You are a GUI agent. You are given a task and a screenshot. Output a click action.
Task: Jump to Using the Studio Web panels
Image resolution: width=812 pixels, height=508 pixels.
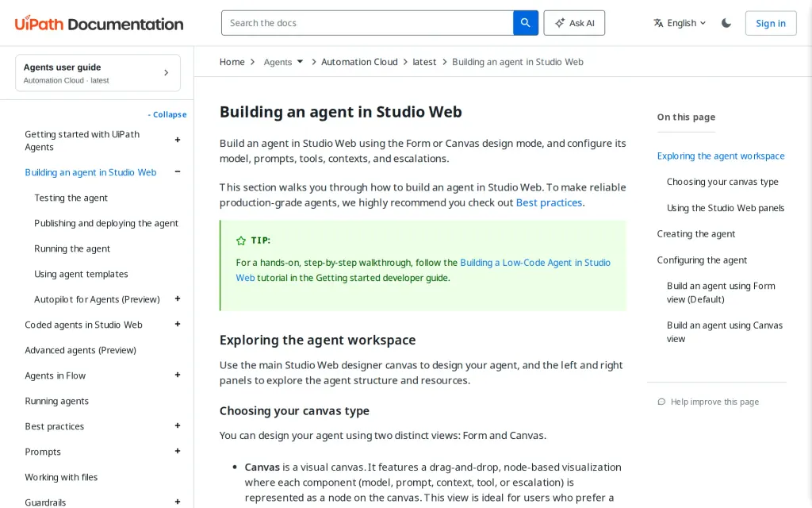[726, 208]
